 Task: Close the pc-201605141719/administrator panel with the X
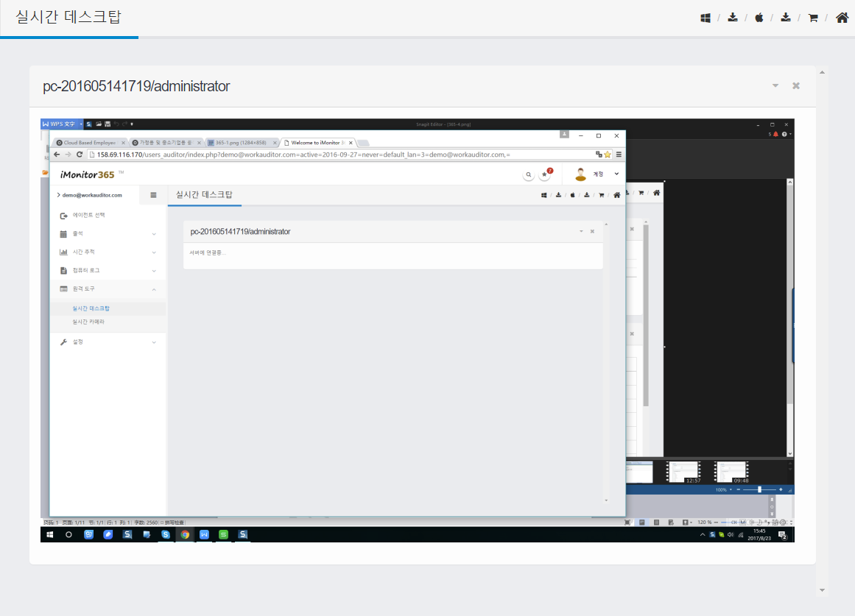coord(796,85)
